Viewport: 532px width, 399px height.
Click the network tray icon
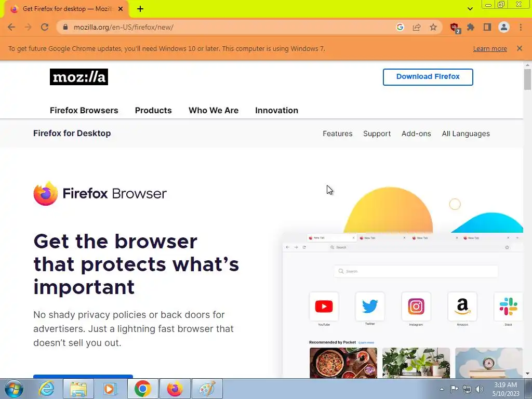coord(467,389)
